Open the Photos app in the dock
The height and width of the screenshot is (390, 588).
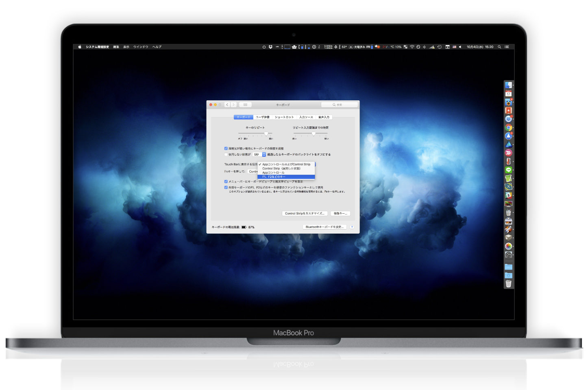(508, 246)
